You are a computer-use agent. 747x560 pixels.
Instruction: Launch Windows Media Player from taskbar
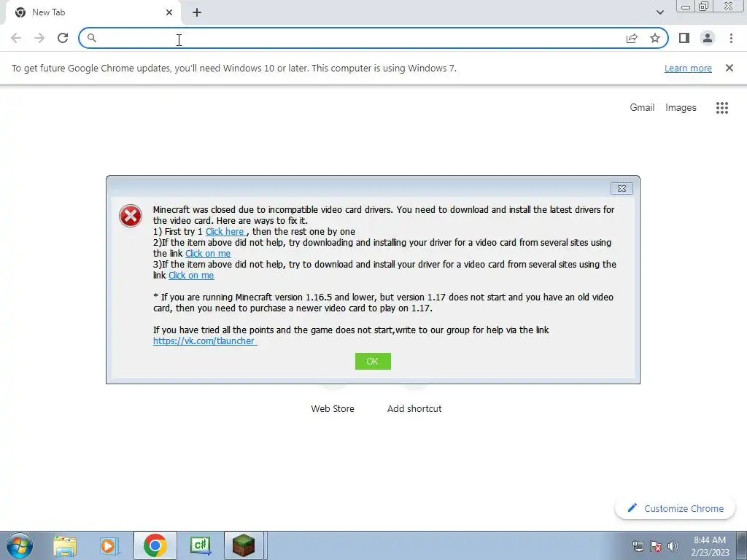point(110,545)
